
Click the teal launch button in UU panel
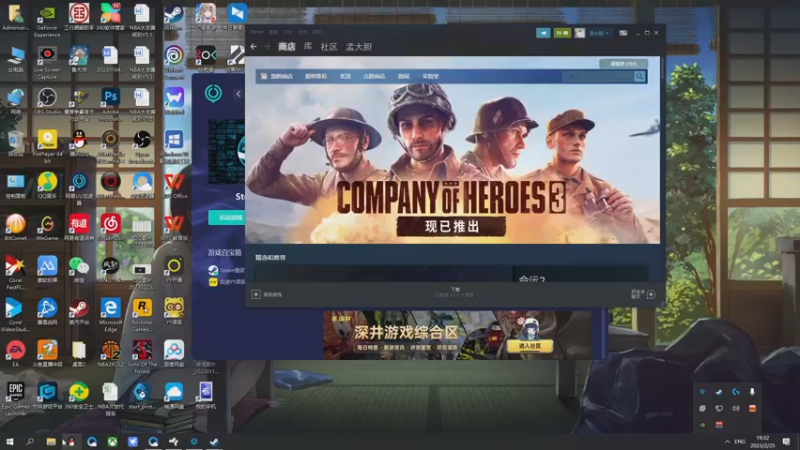(227, 218)
